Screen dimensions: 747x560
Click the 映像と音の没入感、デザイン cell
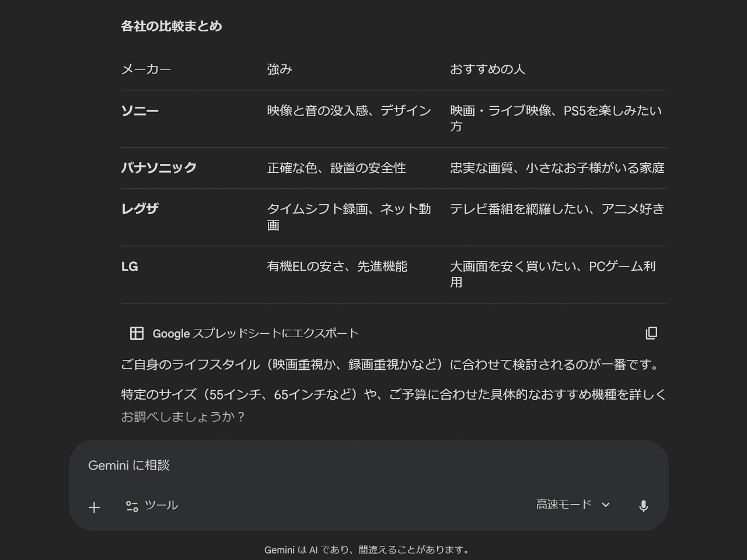coord(349,111)
